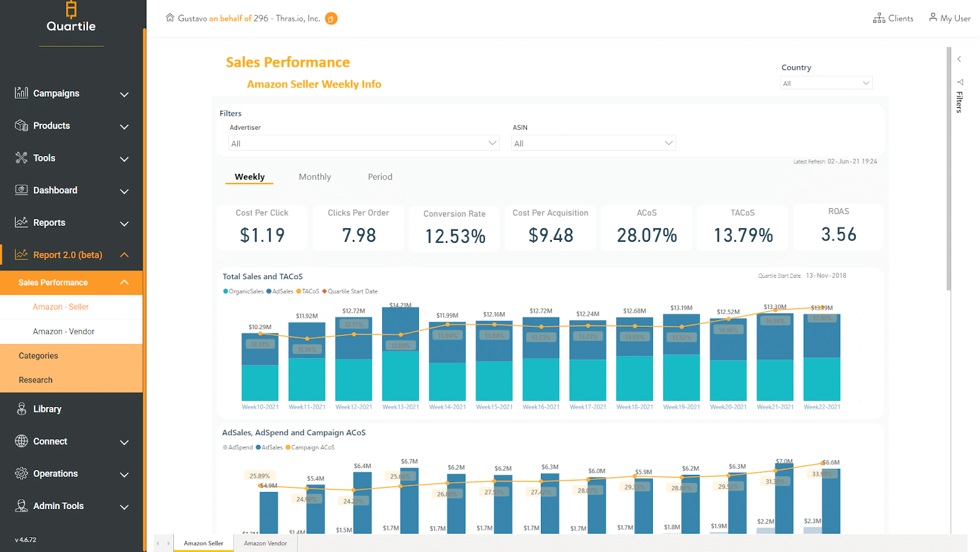Click the orange badge icon after Thras.io, Inc.
Image resolution: width=980 pixels, height=552 pixels.
coord(331,18)
